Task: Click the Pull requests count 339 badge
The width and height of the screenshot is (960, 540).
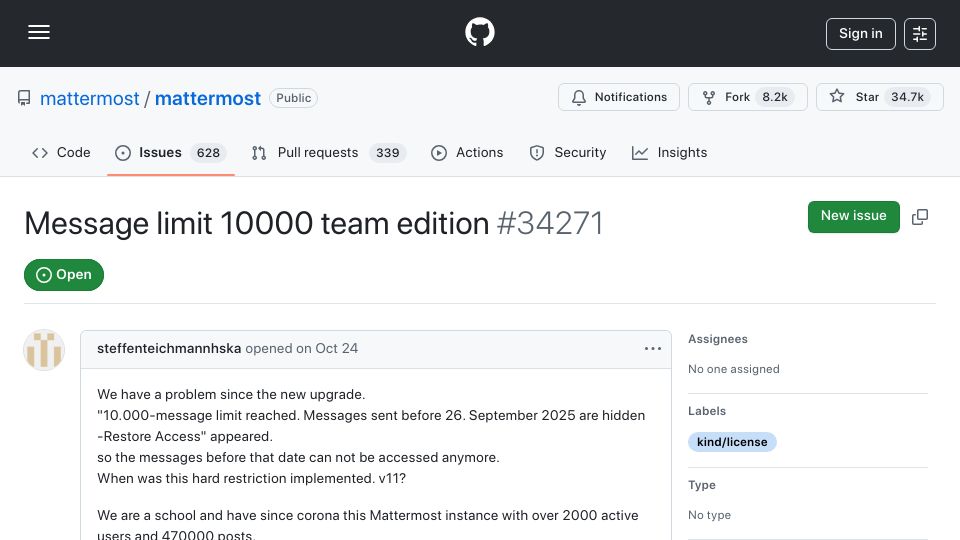Action: (388, 153)
